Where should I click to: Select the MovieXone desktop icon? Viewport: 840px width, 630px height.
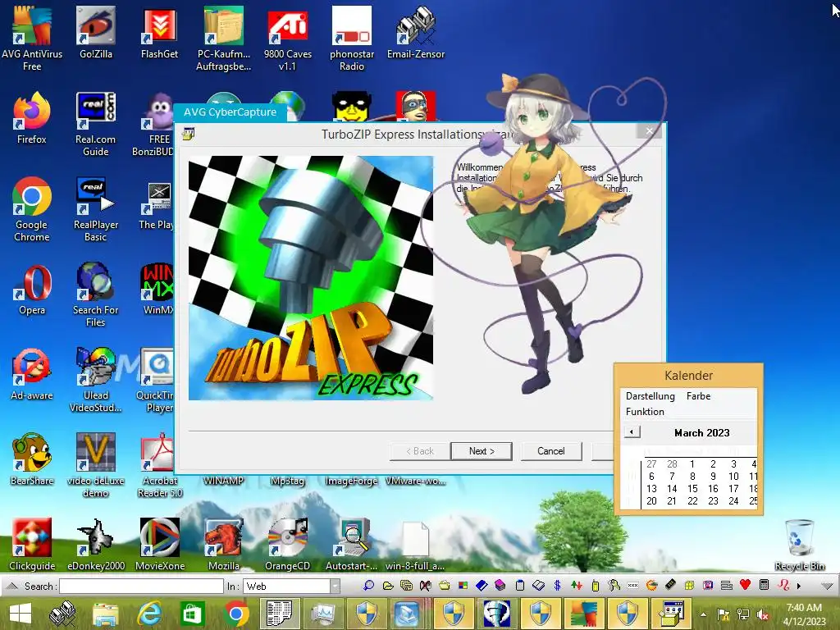(160, 545)
